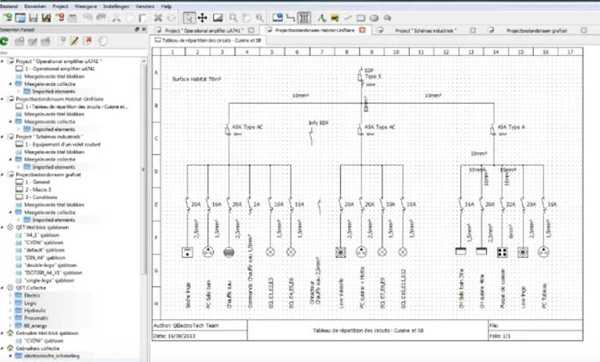Viewport: 600px width, 362px height.
Task: Select the "2 - Macro 3" folio in the tree
Action: 38,190
